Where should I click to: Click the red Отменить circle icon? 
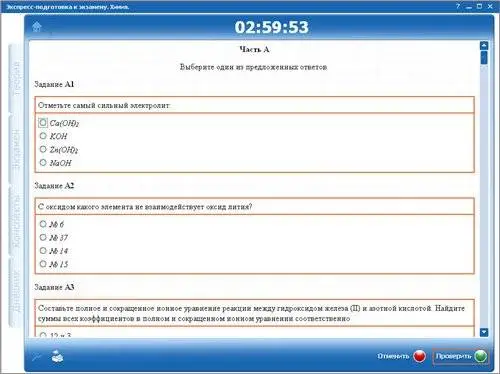click(x=419, y=356)
